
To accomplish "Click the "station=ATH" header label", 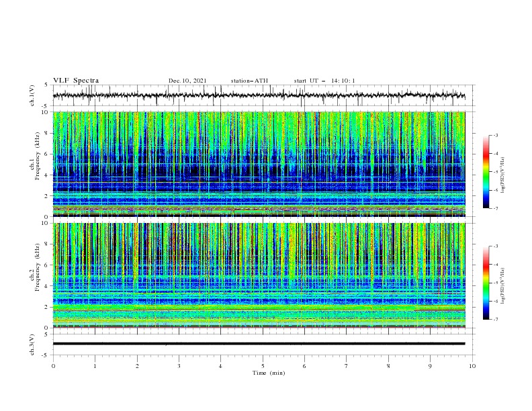I will [249, 81].
